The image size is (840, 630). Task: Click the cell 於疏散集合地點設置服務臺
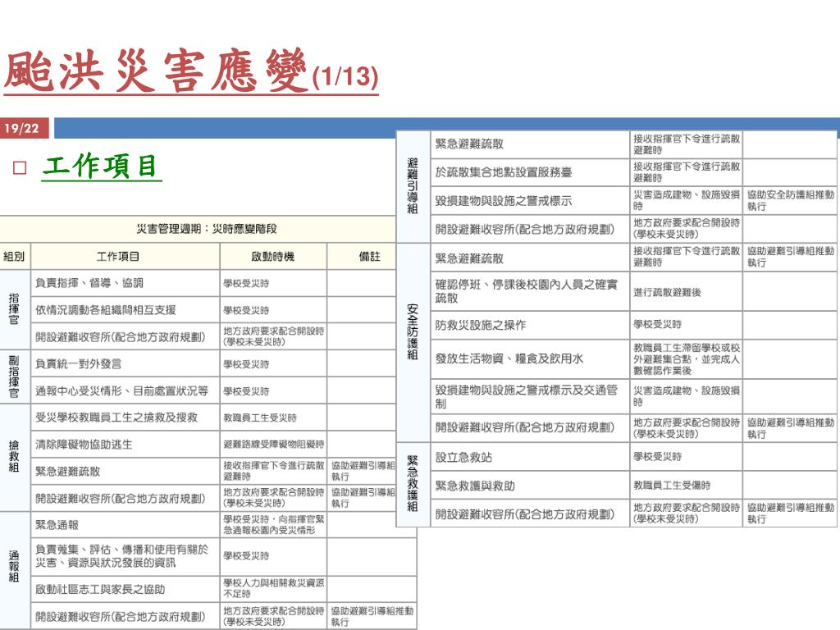pos(530,172)
